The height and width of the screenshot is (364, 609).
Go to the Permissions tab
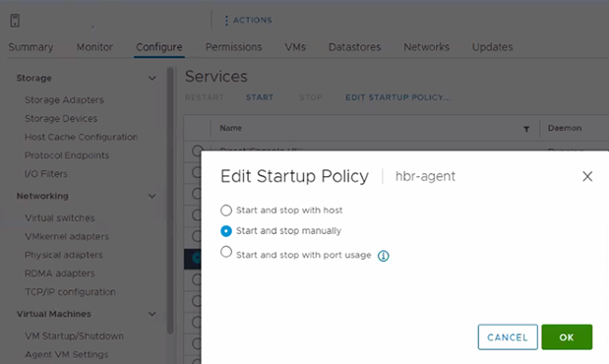coord(233,47)
